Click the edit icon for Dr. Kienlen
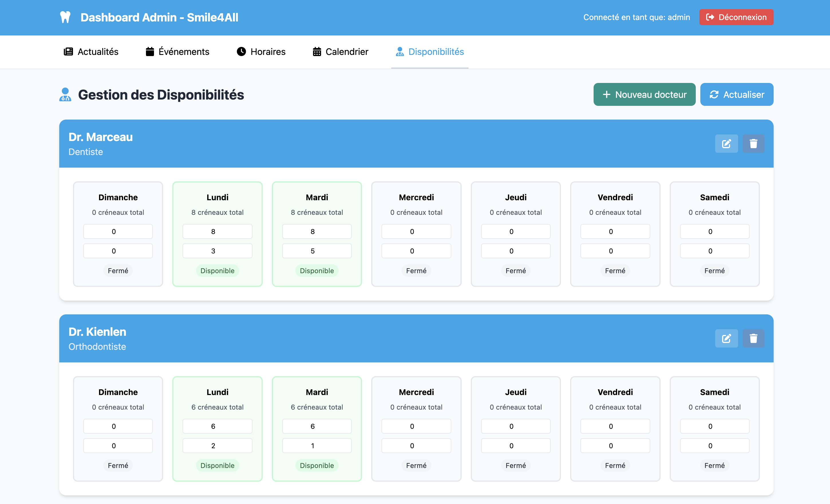The height and width of the screenshot is (504, 830). tap(726, 338)
